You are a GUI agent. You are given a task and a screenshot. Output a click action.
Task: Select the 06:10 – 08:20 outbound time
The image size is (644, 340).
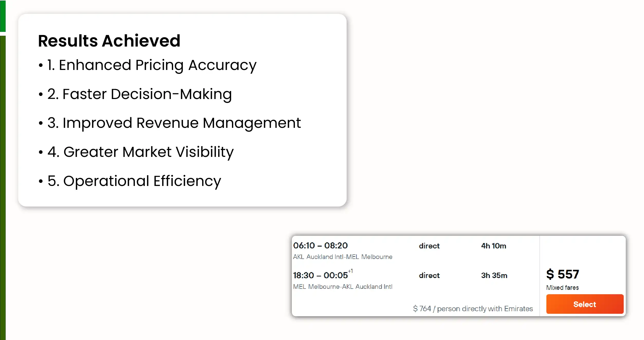pyautogui.click(x=320, y=246)
